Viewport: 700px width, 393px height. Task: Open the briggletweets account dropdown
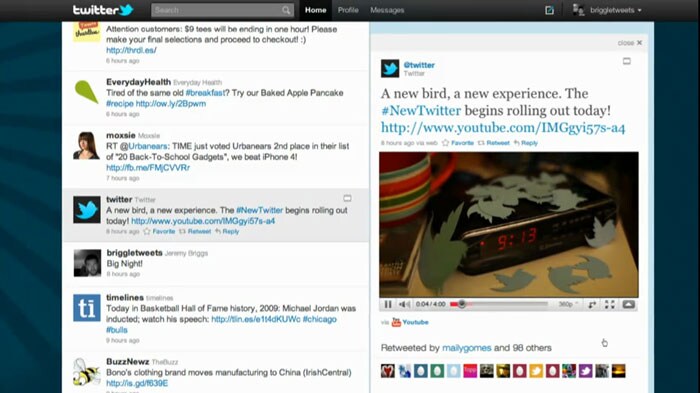click(x=616, y=10)
